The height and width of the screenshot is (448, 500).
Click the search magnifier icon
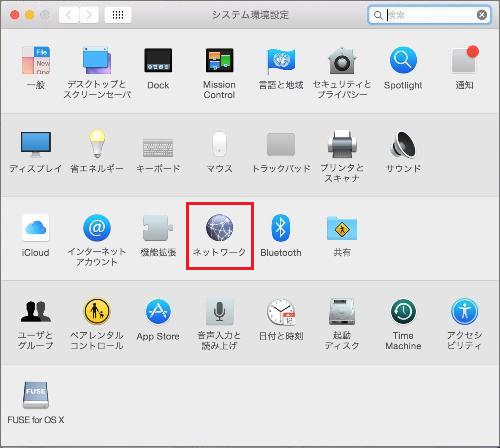click(378, 15)
